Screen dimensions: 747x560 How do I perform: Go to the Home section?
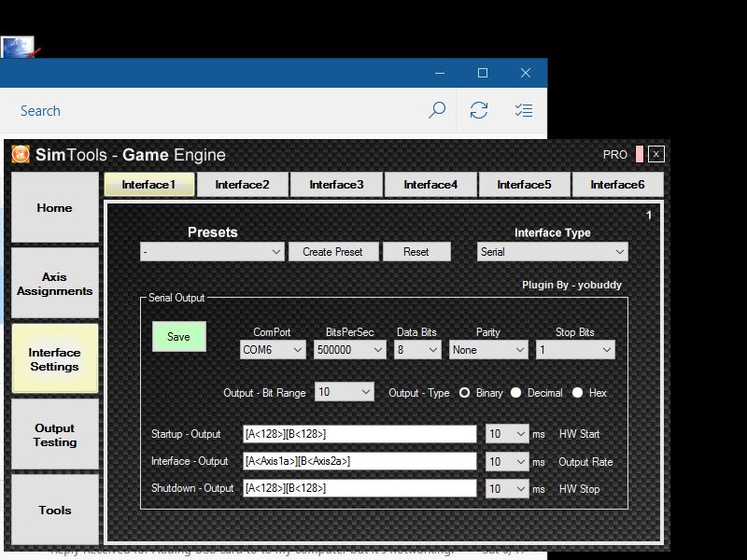(55, 207)
